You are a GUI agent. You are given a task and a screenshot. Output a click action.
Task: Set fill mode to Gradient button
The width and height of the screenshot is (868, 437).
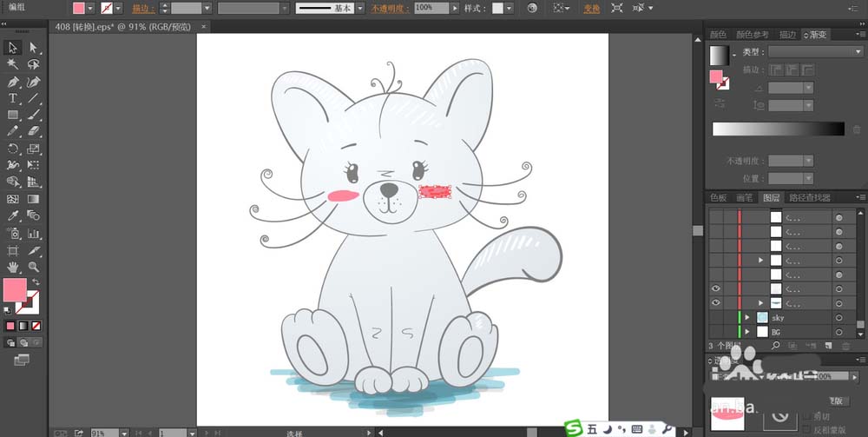point(23,326)
